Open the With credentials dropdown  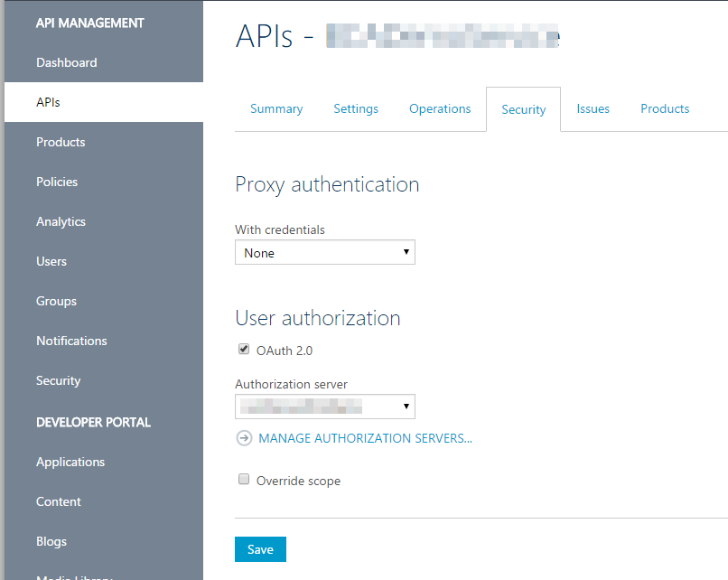point(324,253)
